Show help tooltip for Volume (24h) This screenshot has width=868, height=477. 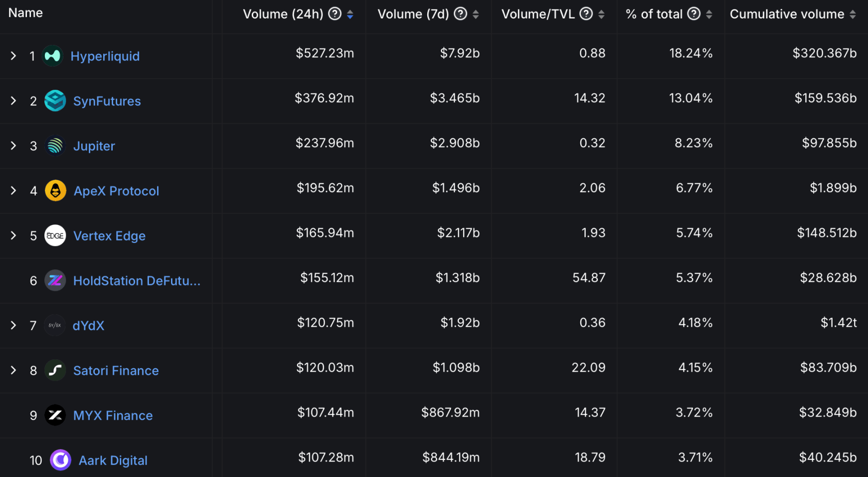click(x=335, y=14)
